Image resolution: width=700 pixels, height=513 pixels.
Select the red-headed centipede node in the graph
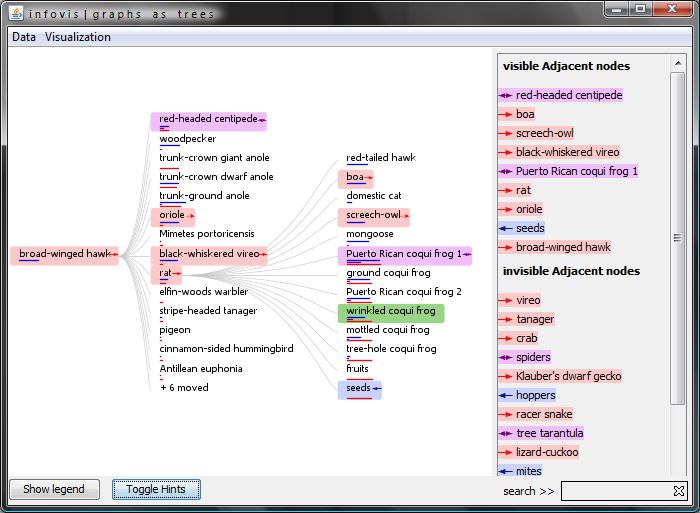click(208, 121)
